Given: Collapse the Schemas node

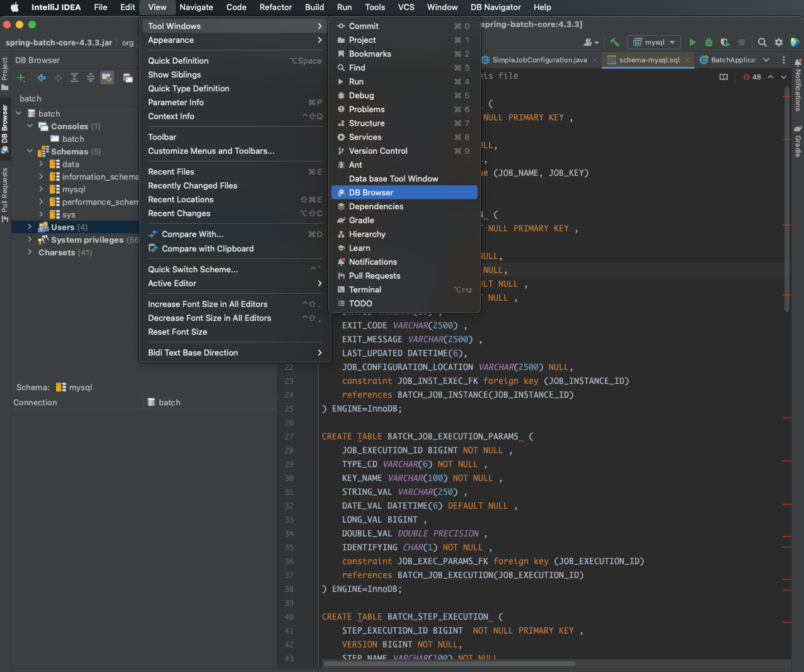Looking at the screenshot, I should click(30, 151).
